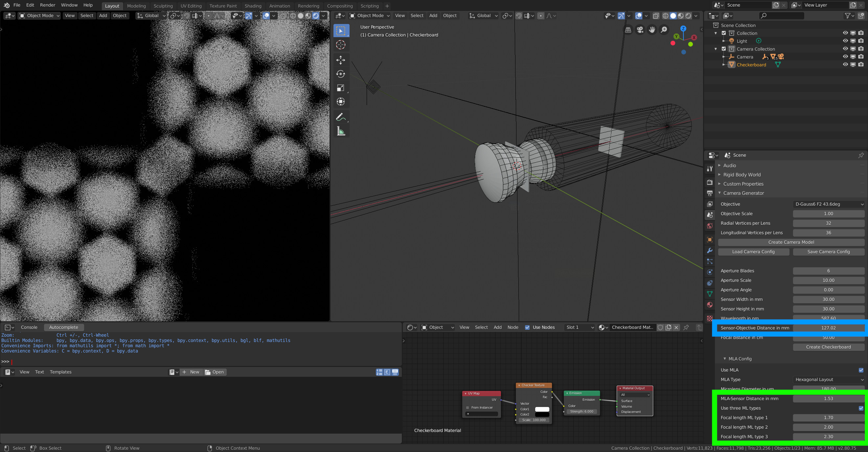This screenshot has height=452, width=868.
Task: Click the Create Camera Model button
Action: tap(791, 242)
